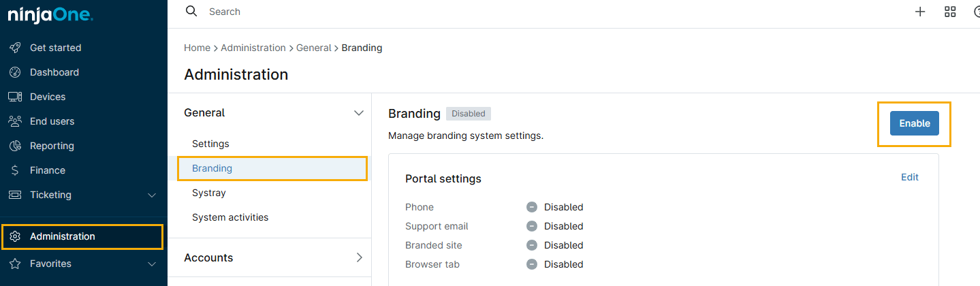This screenshot has width=980, height=286.
Task: Click the Finance dollar icon
Action: (x=15, y=170)
